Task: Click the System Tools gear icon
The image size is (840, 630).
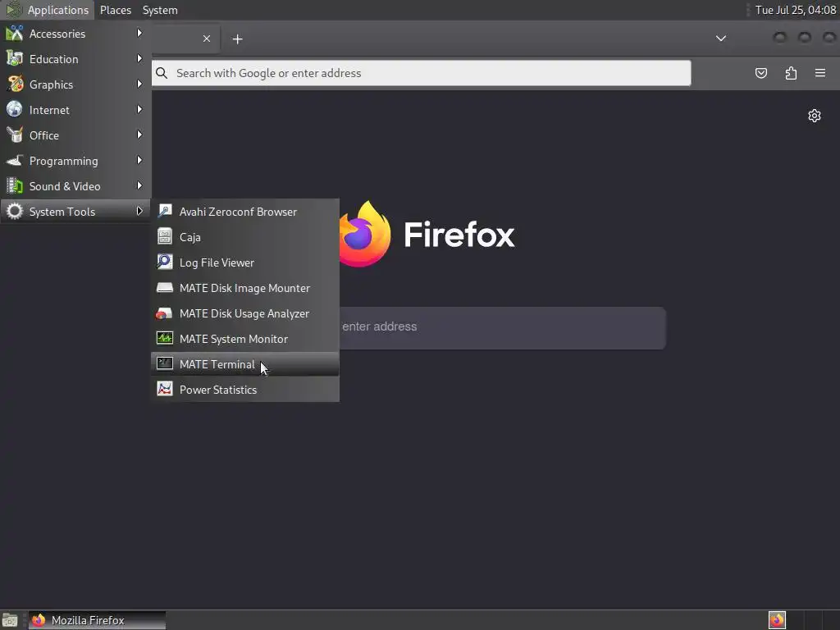Action: click(x=15, y=211)
